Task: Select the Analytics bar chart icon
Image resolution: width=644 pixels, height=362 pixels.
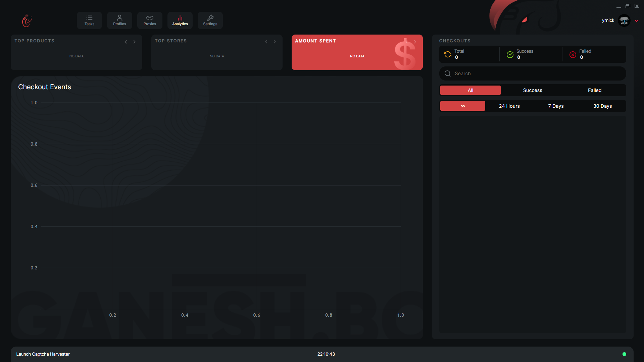Action: pyautogui.click(x=180, y=18)
